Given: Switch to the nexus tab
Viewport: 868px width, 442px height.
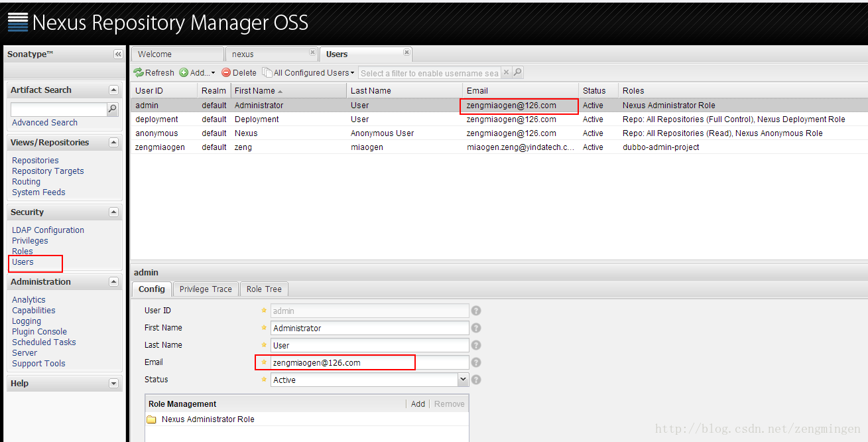Looking at the screenshot, I should point(271,54).
